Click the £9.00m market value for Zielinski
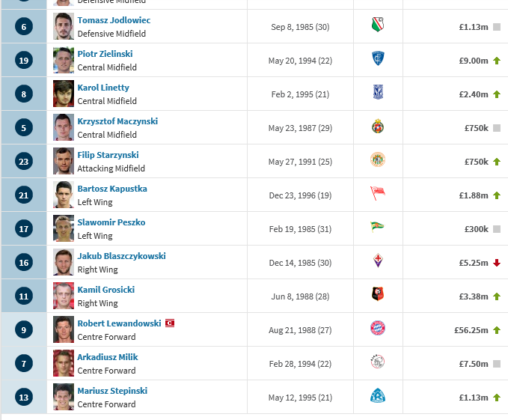Viewport: 508px width, 420px height. pos(474,61)
